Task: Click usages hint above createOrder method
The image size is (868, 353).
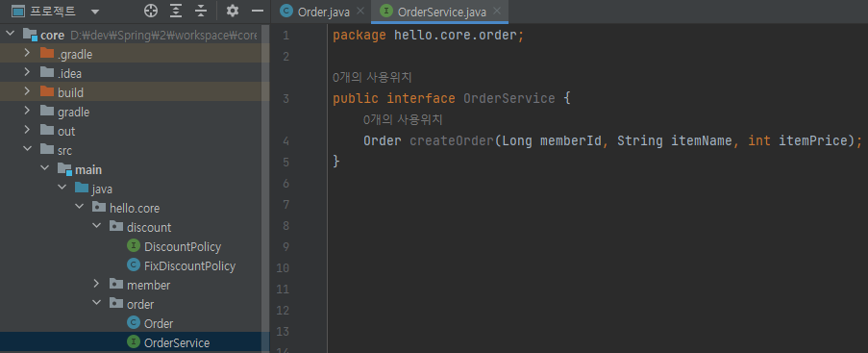Action: [x=403, y=119]
